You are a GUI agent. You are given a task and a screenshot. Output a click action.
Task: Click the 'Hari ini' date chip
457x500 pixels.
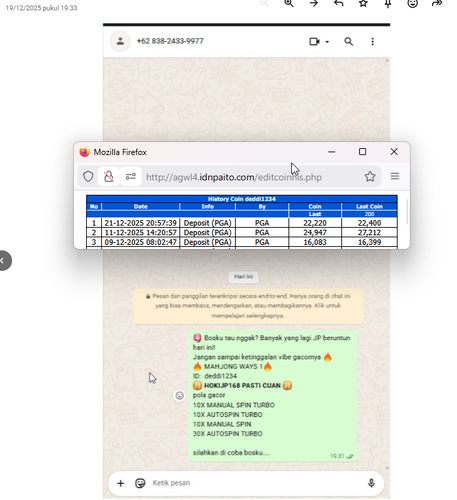244,277
